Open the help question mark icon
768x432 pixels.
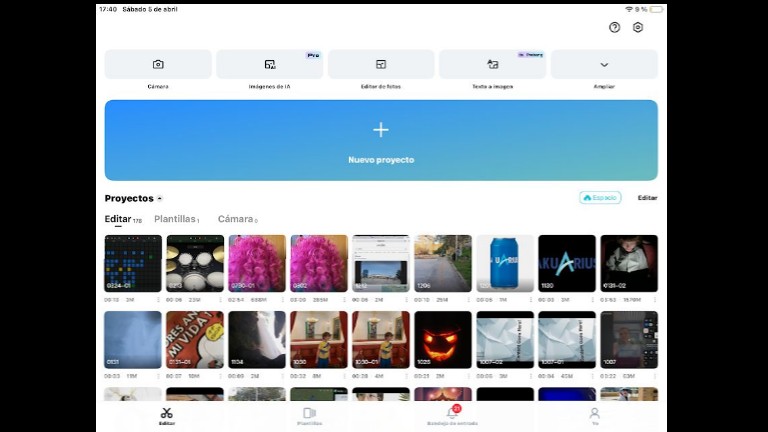point(614,27)
